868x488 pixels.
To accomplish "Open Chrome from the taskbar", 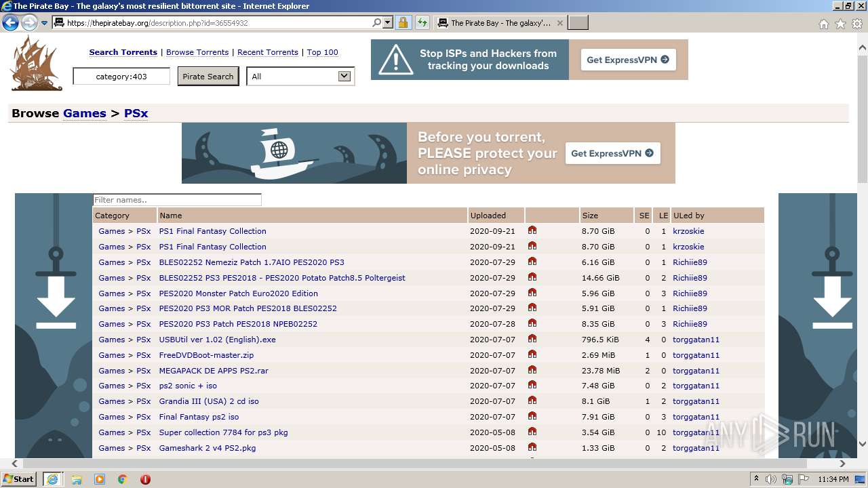I will (122, 479).
